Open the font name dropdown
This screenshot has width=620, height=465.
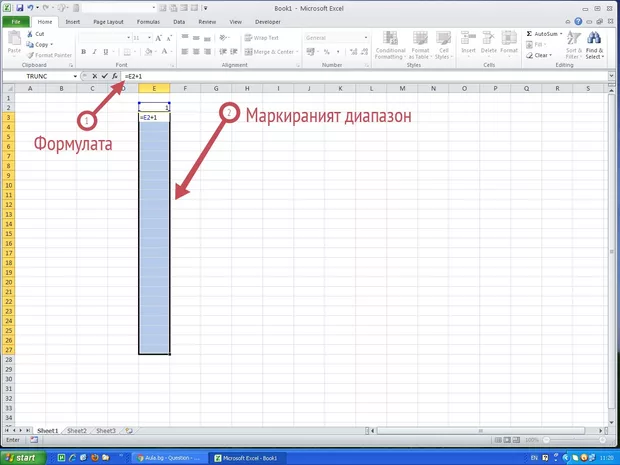click(x=129, y=38)
